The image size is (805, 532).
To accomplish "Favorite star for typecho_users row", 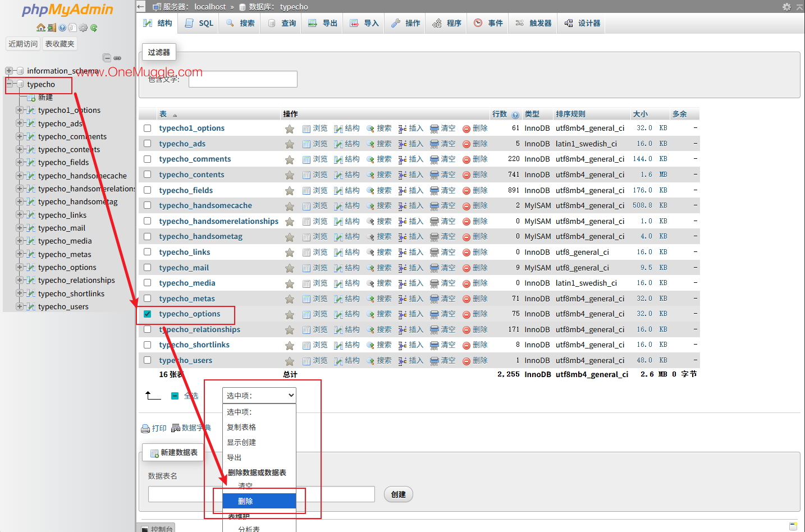I will point(290,361).
